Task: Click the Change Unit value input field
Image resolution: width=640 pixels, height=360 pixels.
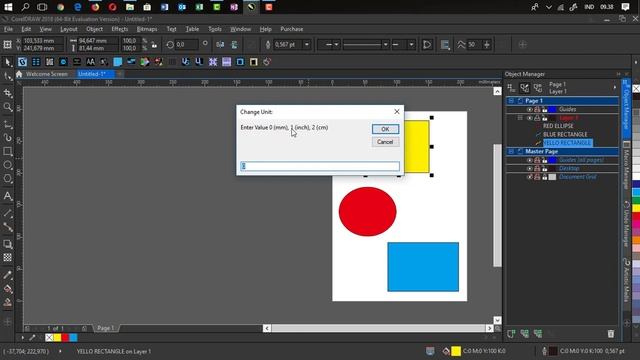Action: pos(320,166)
